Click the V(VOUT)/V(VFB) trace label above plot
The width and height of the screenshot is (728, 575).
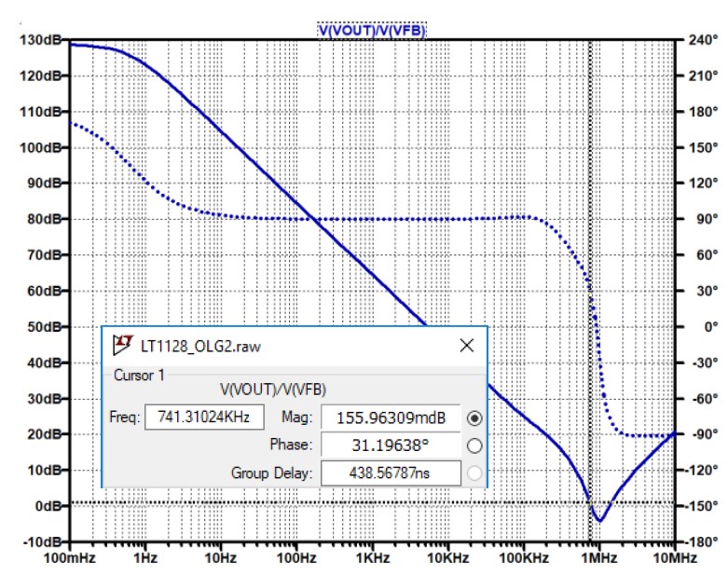[x=372, y=30]
